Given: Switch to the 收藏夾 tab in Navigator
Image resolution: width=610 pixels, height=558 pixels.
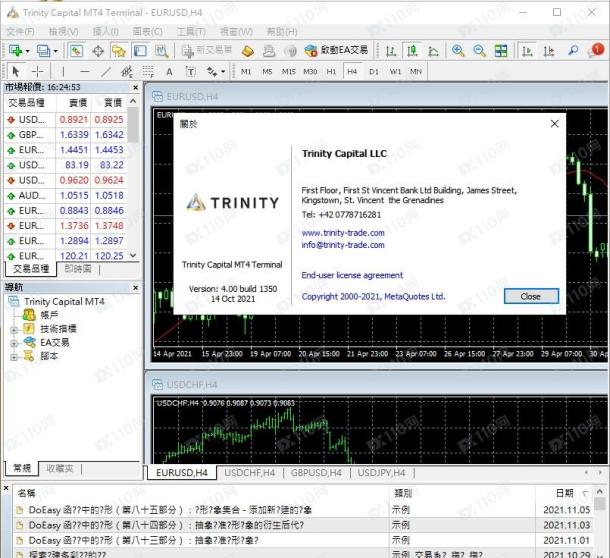Looking at the screenshot, I should click(x=60, y=468).
